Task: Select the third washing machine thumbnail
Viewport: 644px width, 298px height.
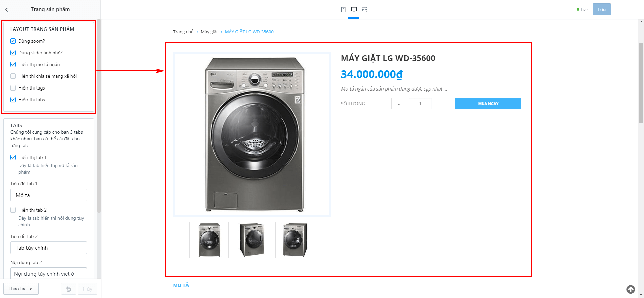Action: [x=295, y=240]
